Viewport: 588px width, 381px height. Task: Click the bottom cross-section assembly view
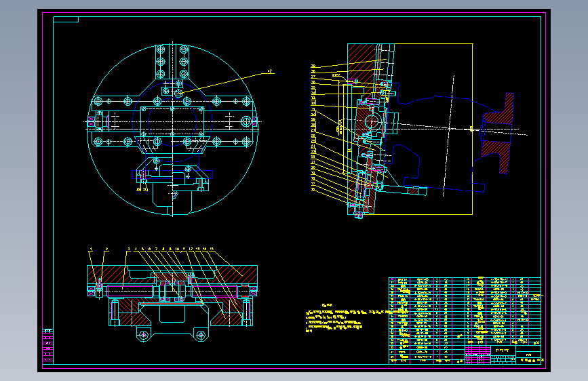click(172, 303)
